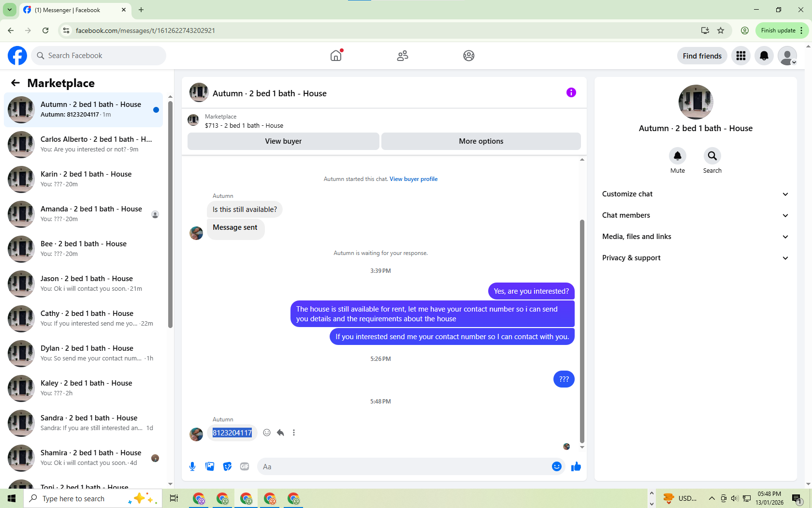The height and width of the screenshot is (508, 812).
Task: Choose a sticker
Action: click(227, 466)
